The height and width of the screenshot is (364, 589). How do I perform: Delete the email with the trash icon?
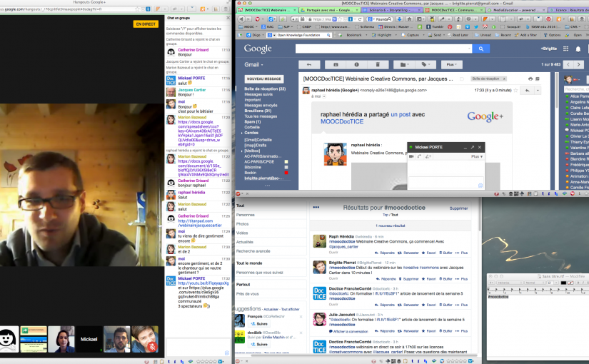(x=378, y=65)
